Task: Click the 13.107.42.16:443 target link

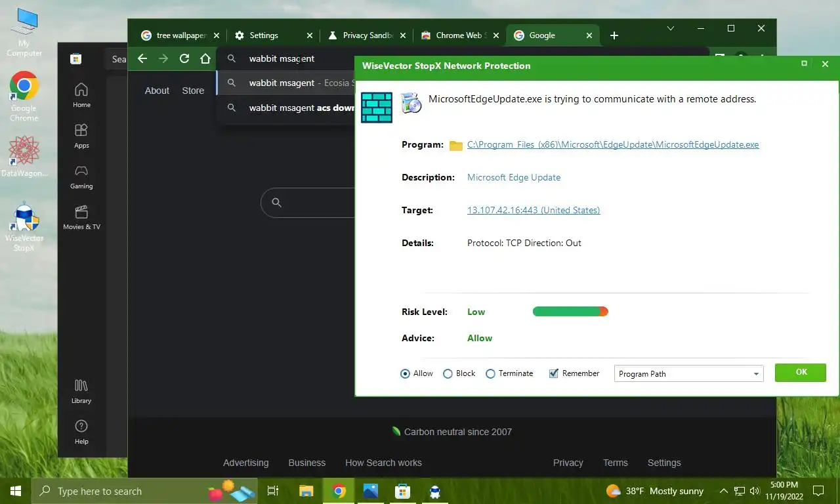Action: click(534, 210)
